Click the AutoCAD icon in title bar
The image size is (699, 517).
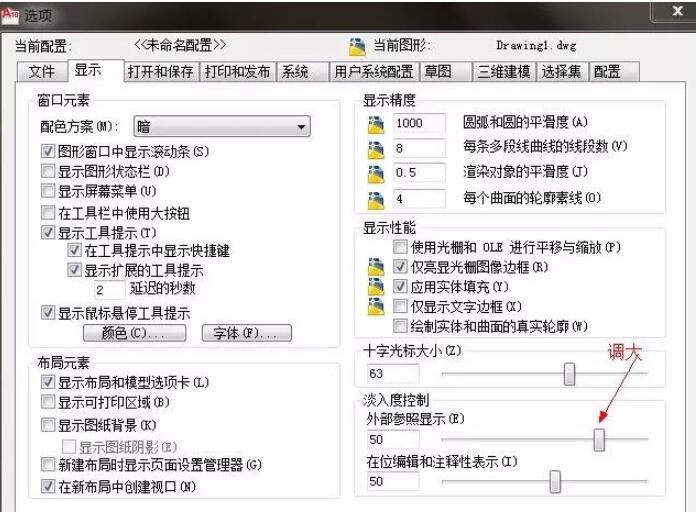[12, 14]
